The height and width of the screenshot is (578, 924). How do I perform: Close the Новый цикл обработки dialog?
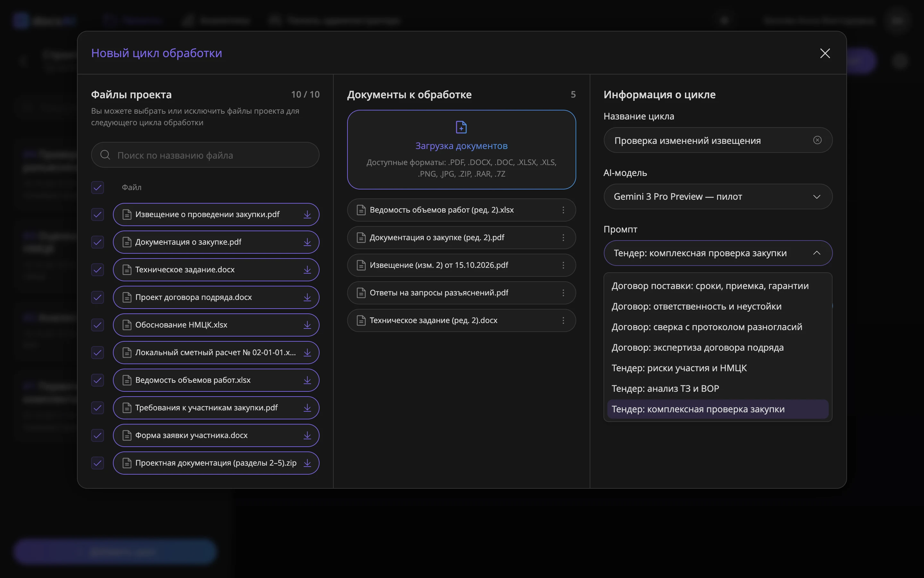tap(825, 53)
